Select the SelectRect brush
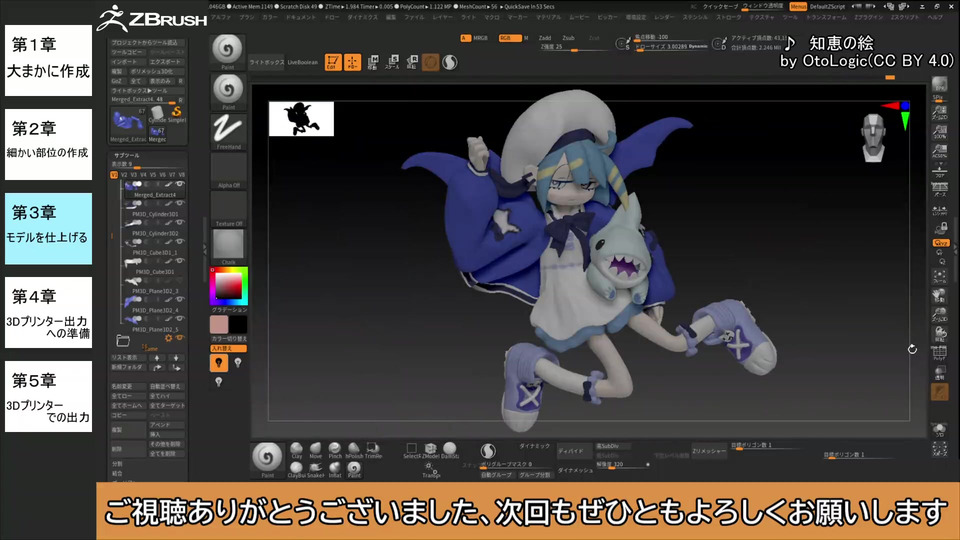960x540 pixels. [x=411, y=451]
